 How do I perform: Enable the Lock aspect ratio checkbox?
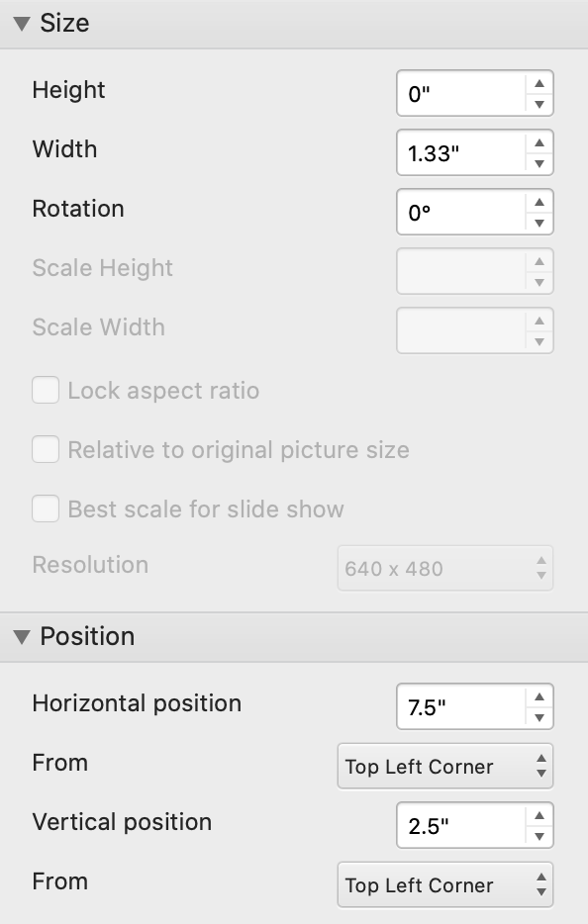(x=45, y=390)
